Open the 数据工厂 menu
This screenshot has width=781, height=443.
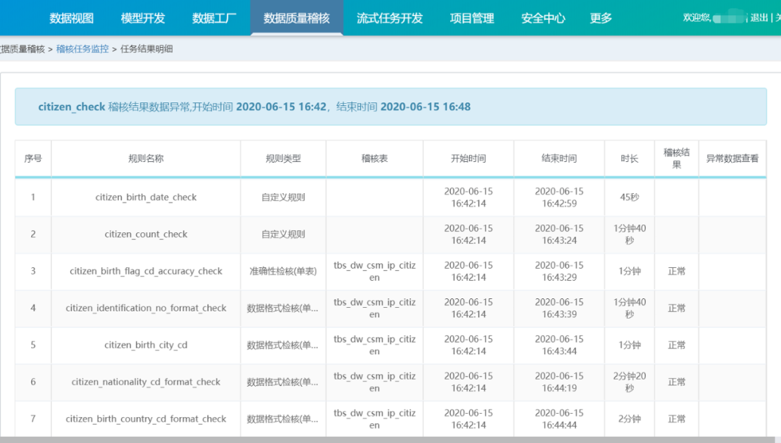click(x=214, y=18)
